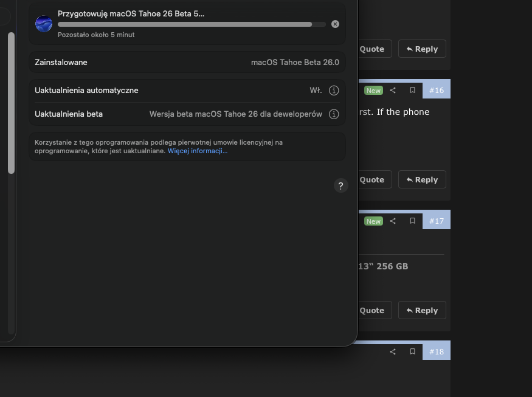Click the 13" 256 GB signature text
This screenshot has width=532, height=397.
(x=384, y=266)
